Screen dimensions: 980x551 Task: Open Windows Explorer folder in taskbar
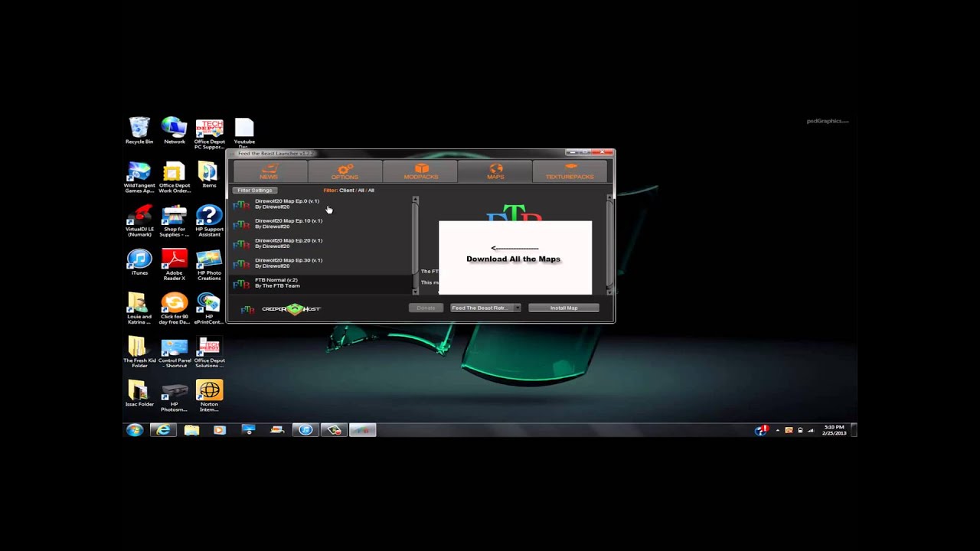click(x=191, y=430)
